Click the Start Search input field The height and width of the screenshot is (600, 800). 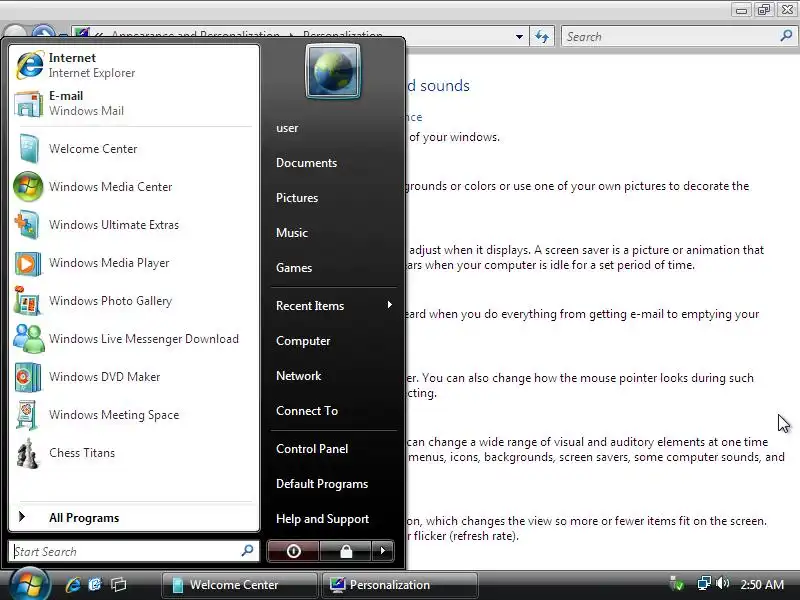(x=134, y=551)
